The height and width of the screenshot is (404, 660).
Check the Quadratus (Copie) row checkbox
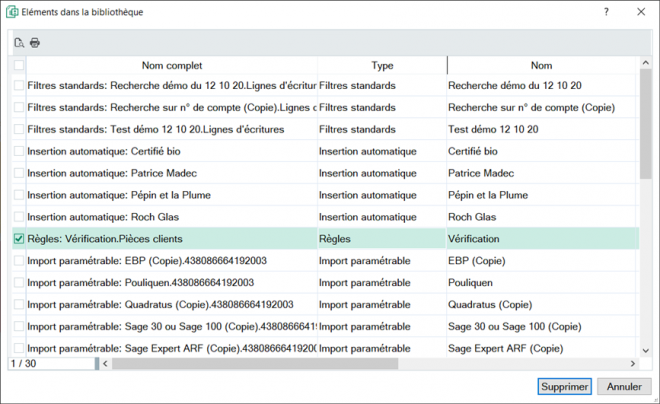tap(19, 304)
